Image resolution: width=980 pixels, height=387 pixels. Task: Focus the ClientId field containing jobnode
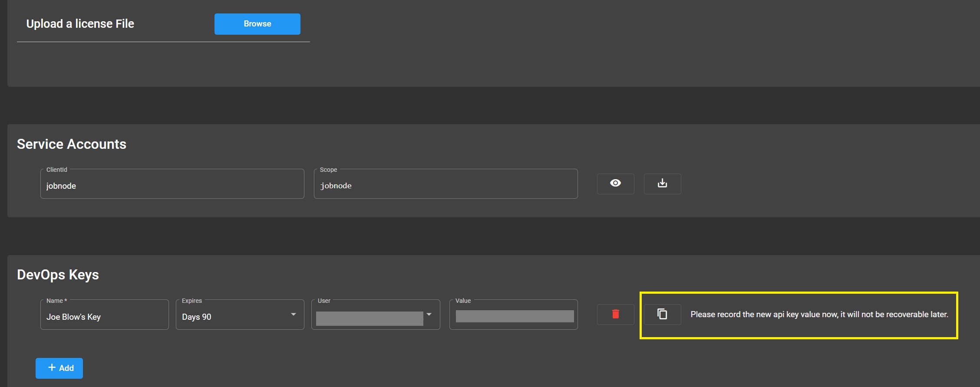(x=172, y=185)
